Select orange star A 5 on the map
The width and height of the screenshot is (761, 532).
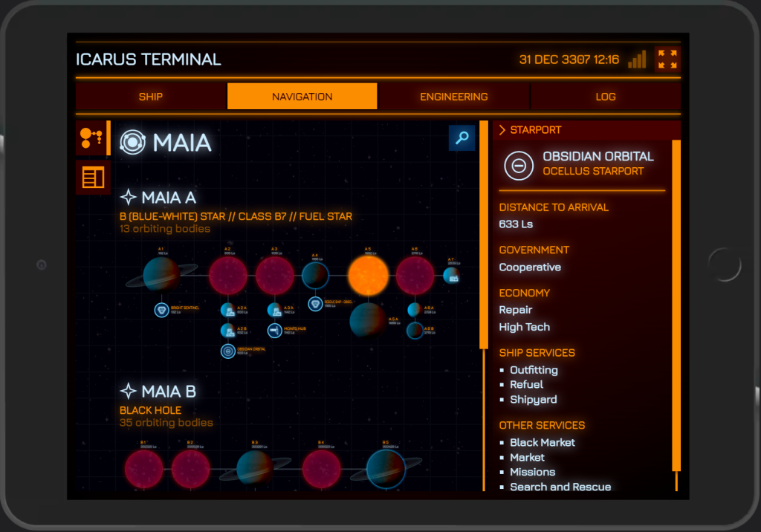[x=369, y=275]
